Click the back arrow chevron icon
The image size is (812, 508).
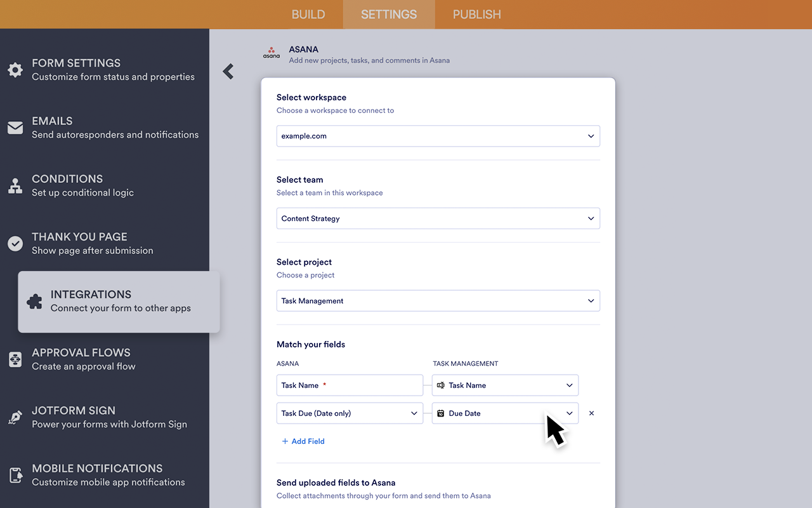[228, 72]
